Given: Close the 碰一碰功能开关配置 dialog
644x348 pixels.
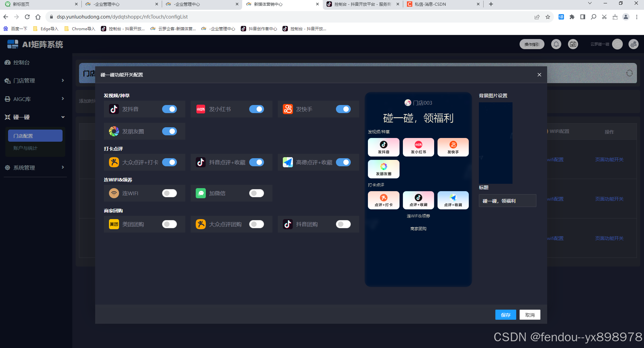Looking at the screenshot, I should click(539, 75).
